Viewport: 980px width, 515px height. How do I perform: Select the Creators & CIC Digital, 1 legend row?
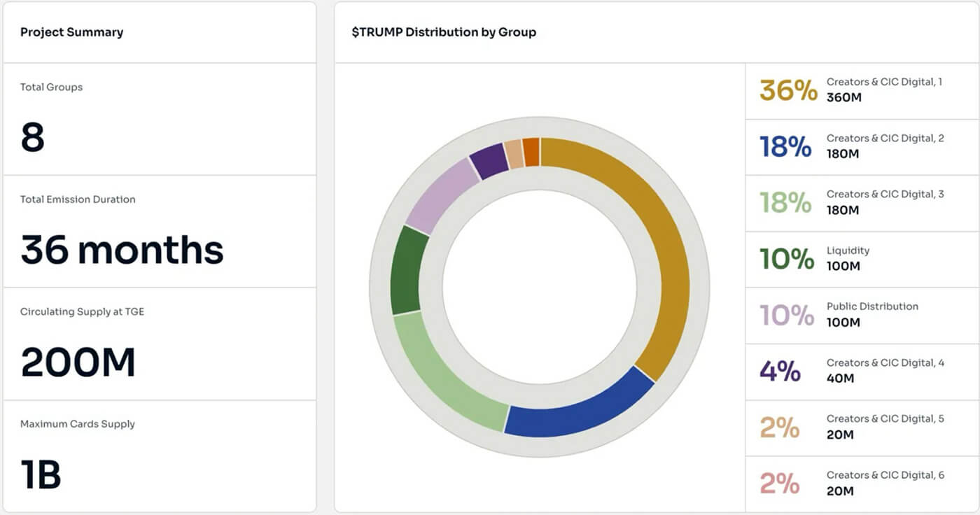(862, 91)
